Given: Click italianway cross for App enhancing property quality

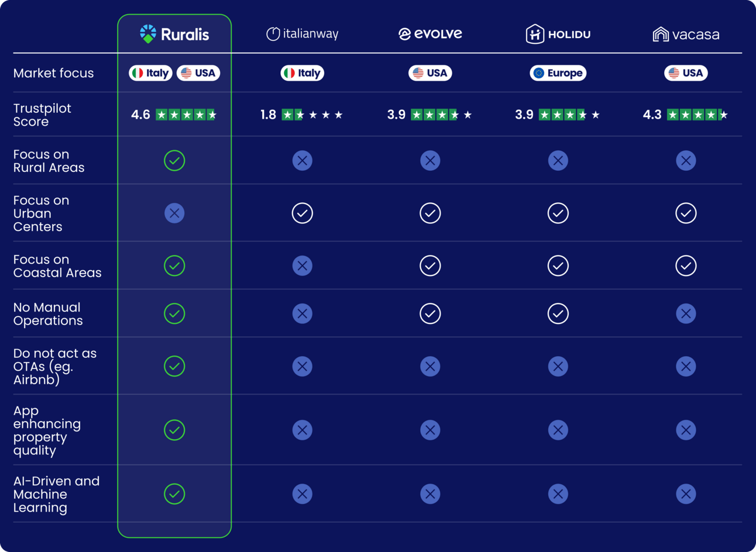Looking at the screenshot, I should [x=302, y=430].
